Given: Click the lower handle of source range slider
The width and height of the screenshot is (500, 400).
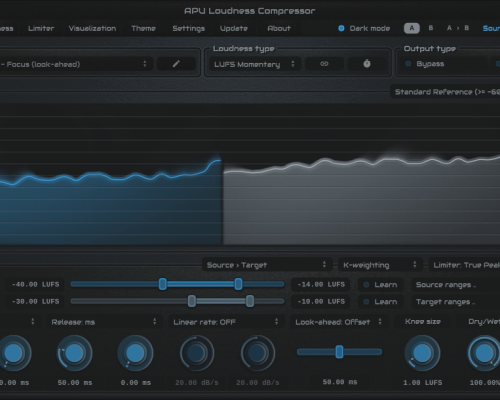Looking at the screenshot, I should click(x=163, y=284).
